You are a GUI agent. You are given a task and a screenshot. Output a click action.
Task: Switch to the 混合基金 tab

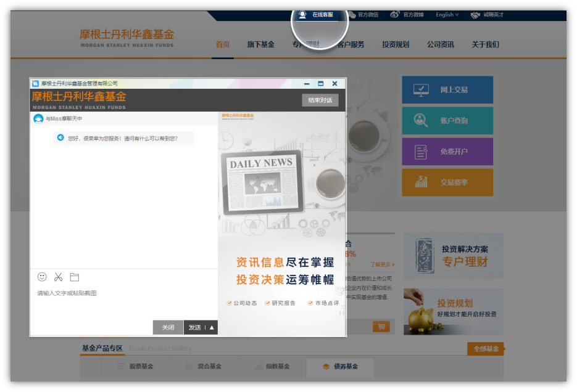click(204, 366)
